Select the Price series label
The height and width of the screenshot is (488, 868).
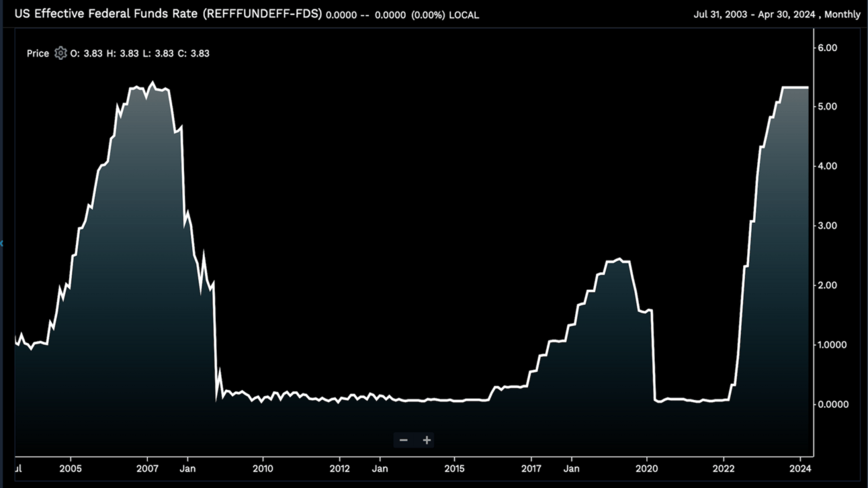point(38,53)
